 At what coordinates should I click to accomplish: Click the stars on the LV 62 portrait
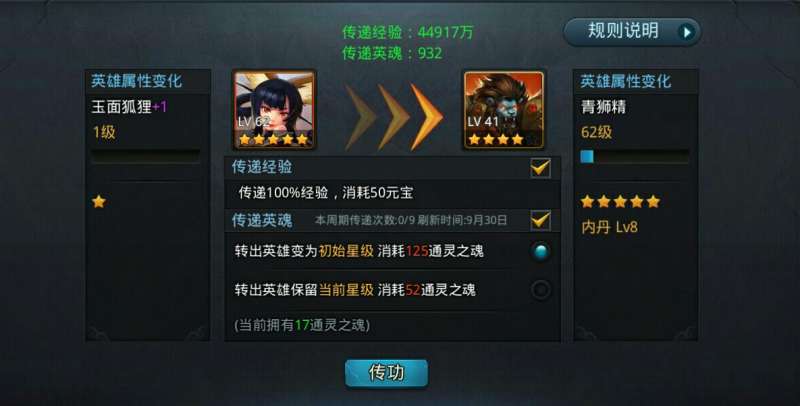[273, 139]
